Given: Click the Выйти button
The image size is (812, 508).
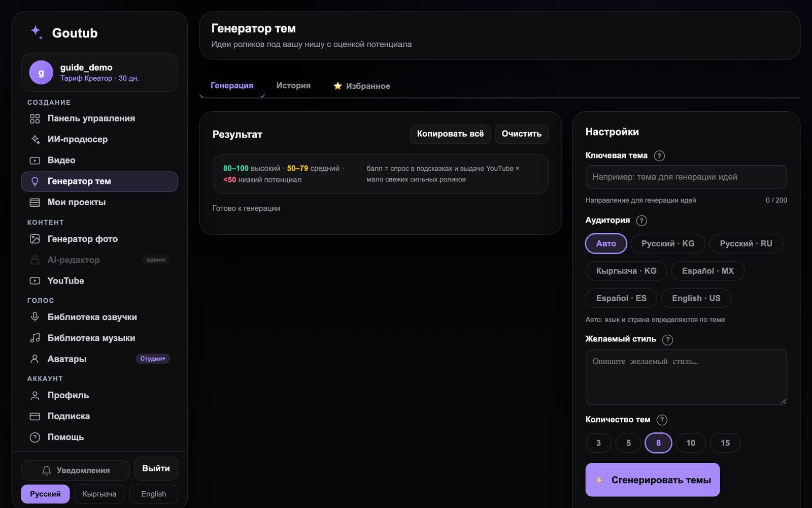Looking at the screenshot, I should click(156, 468).
